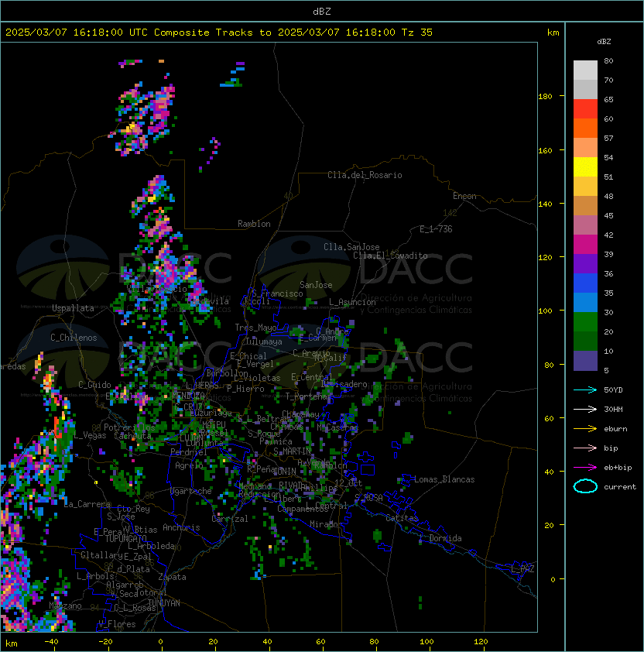Click the 'Ramblon' map label
The height and width of the screenshot is (652, 644).
[254, 224]
